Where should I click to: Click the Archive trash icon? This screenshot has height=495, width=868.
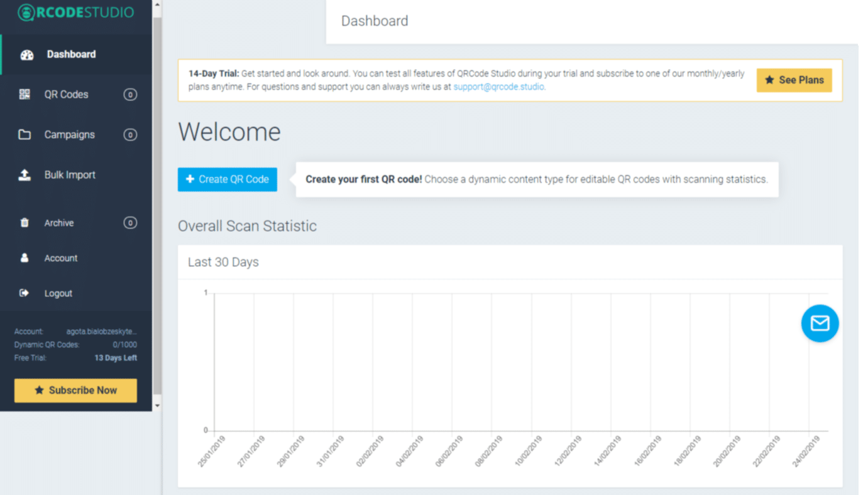click(x=25, y=223)
